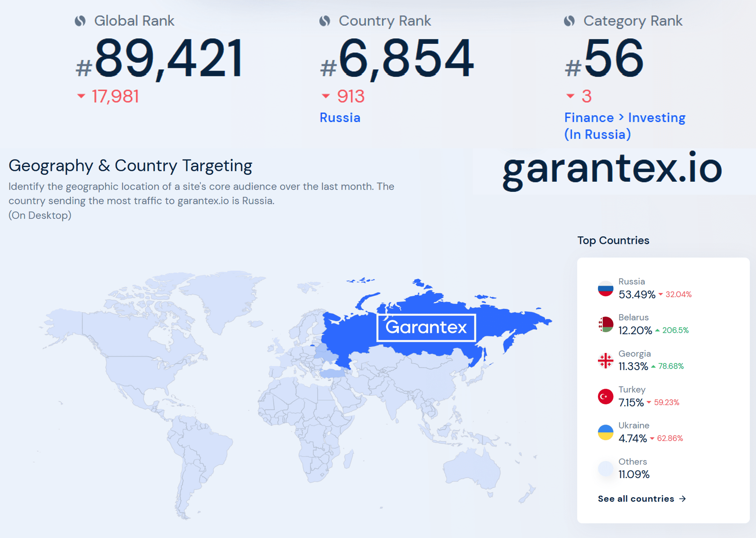Click the Turkey flag icon

606,397
